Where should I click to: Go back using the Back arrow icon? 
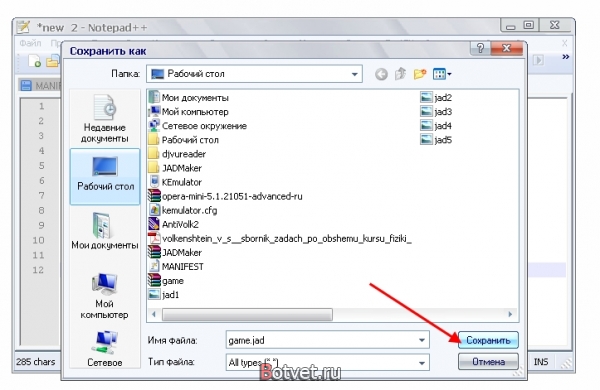tap(381, 74)
